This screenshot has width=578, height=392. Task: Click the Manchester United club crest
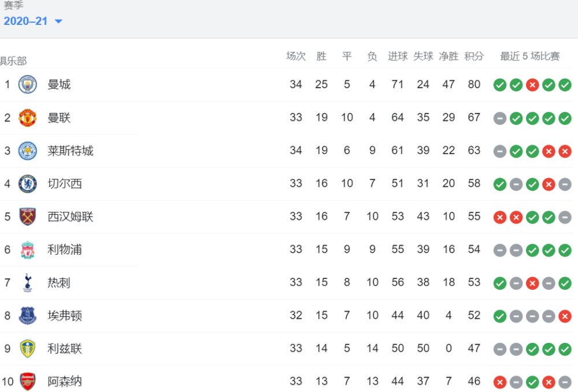pos(28,118)
